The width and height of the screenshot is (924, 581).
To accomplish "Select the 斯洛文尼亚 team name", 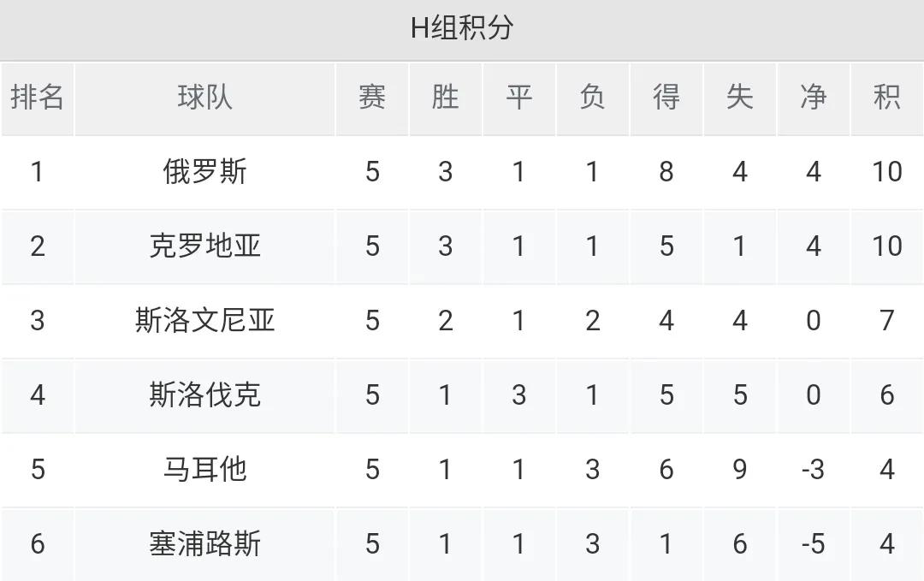I will pyautogui.click(x=204, y=321).
